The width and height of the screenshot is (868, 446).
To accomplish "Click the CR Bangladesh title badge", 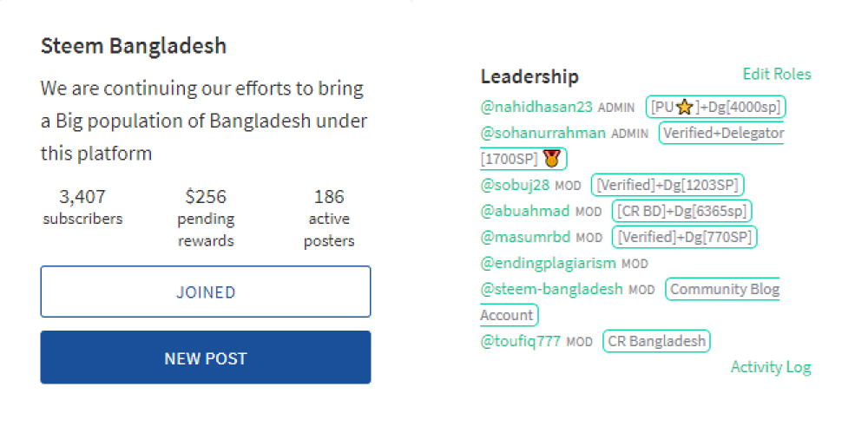I will [656, 341].
